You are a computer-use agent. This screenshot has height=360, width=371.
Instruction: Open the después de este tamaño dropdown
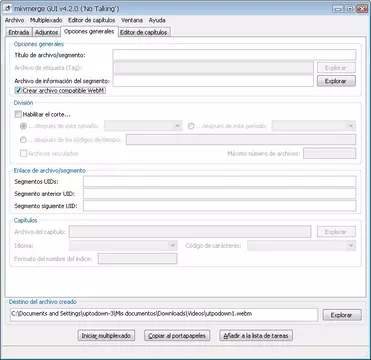[x=143, y=126]
